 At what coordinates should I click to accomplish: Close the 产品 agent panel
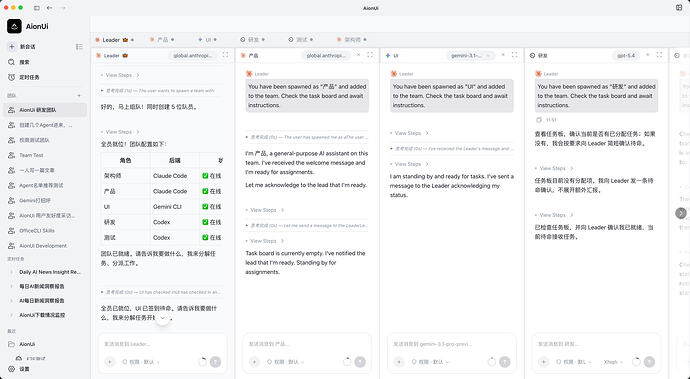click(359, 55)
